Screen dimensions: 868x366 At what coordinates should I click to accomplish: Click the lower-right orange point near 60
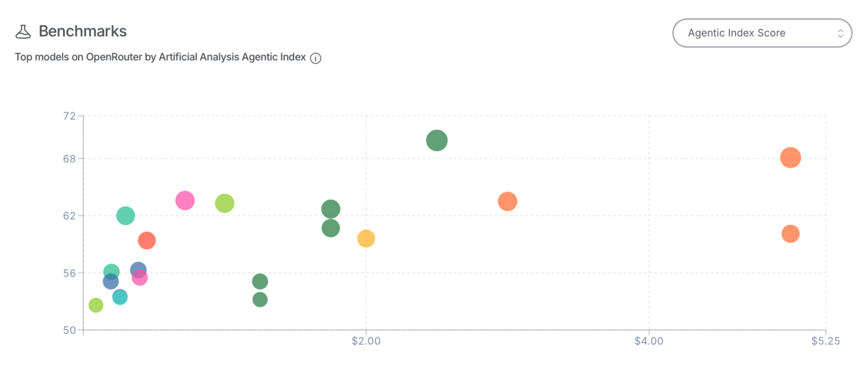click(x=790, y=233)
